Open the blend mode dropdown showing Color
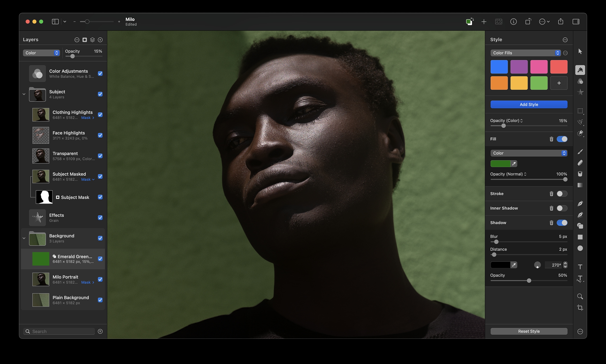The image size is (606, 364). tap(41, 53)
